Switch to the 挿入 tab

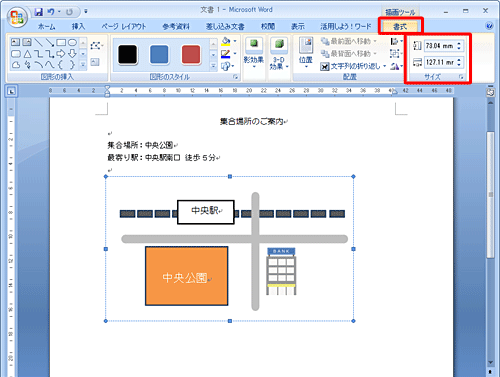pyautogui.click(x=78, y=27)
